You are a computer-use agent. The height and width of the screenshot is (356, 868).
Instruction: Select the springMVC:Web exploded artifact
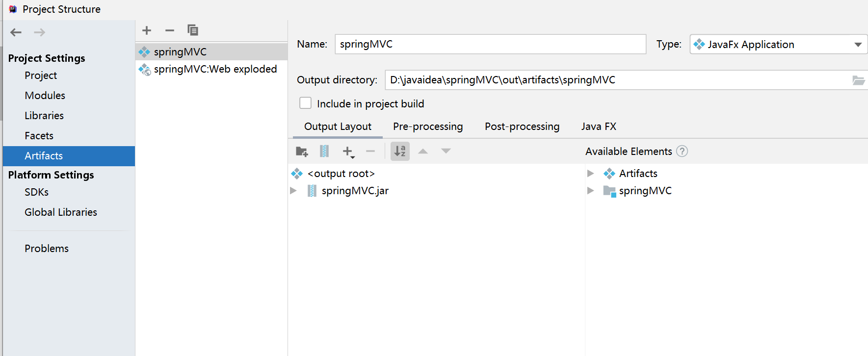215,69
